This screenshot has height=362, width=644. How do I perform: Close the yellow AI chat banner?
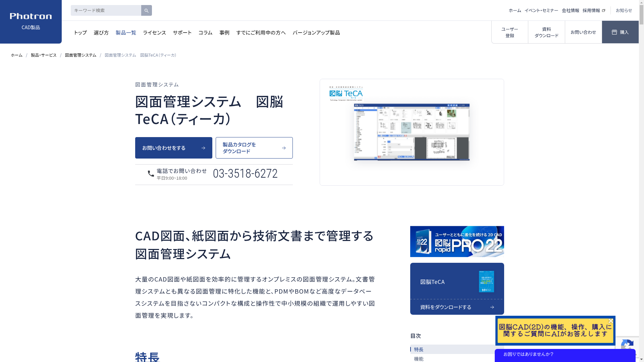tap(610, 321)
